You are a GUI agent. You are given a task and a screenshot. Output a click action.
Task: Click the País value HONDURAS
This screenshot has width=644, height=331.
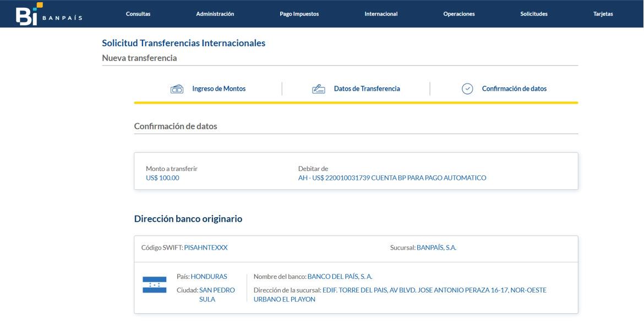point(209,277)
